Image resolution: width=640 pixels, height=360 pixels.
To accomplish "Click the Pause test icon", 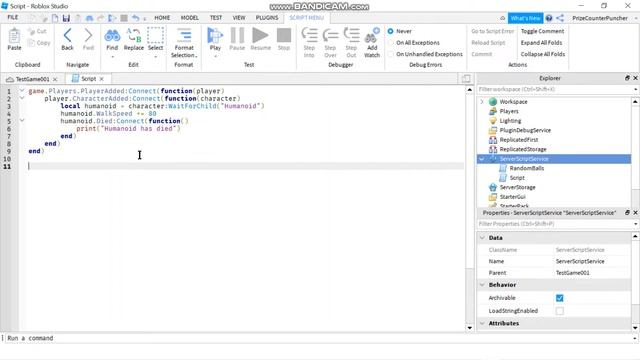I will (237, 36).
